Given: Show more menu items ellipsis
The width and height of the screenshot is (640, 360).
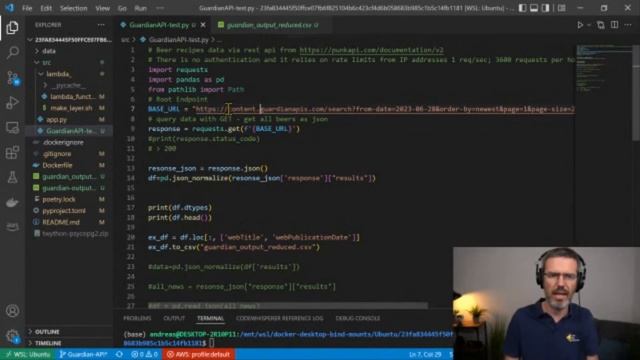Looking at the screenshot, I should click(x=160, y=8).
